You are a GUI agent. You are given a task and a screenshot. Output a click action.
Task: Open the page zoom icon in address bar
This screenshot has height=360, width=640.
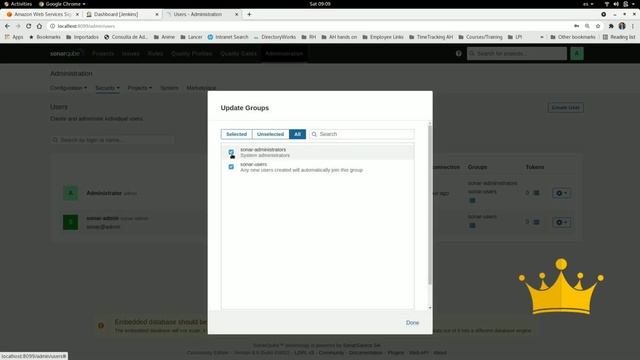[587, 26]
